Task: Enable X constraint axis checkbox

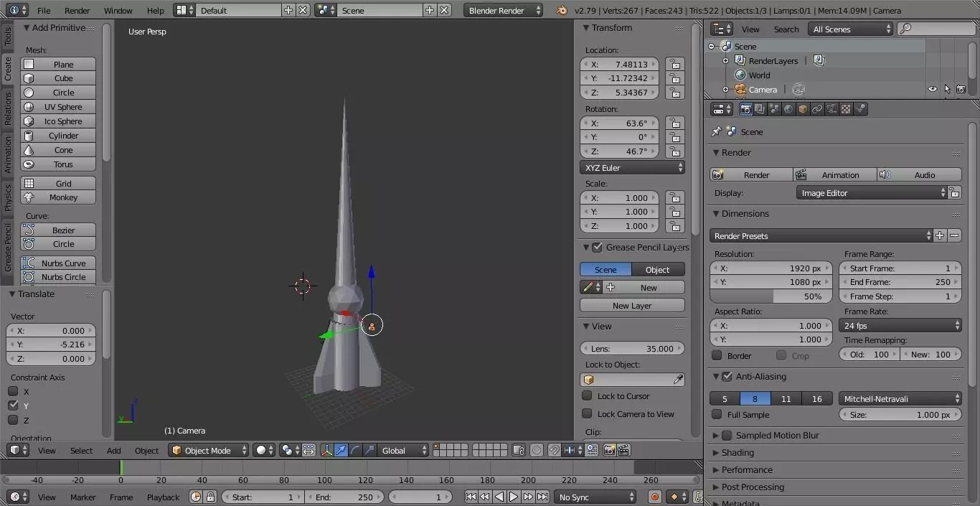Action: pyautogui.click(x=13, y=391)
